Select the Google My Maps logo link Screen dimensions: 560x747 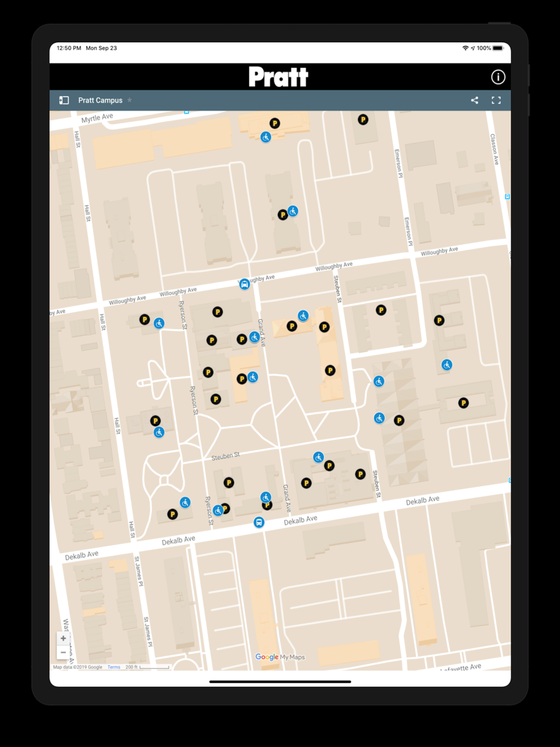(280, 657)
